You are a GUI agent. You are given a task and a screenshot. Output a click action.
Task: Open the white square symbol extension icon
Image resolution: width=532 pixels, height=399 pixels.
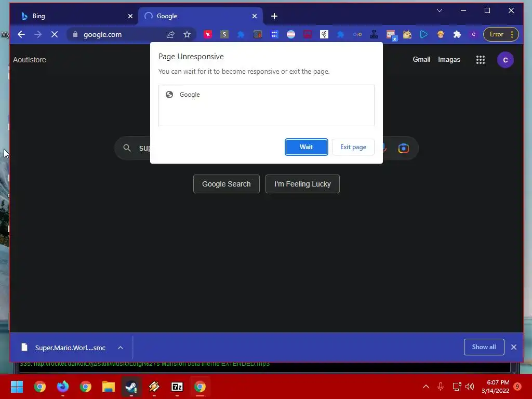click(x=324, y=34)
